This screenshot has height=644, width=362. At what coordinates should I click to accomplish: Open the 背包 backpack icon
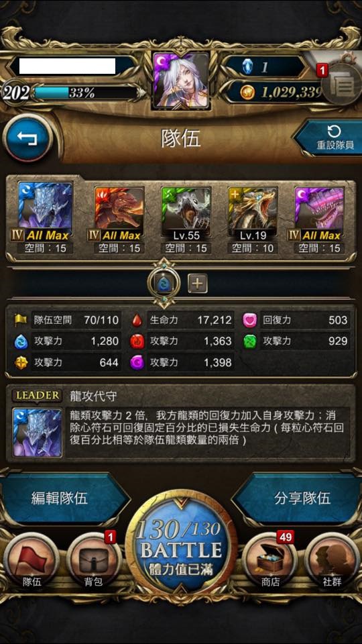coord(94,560)
